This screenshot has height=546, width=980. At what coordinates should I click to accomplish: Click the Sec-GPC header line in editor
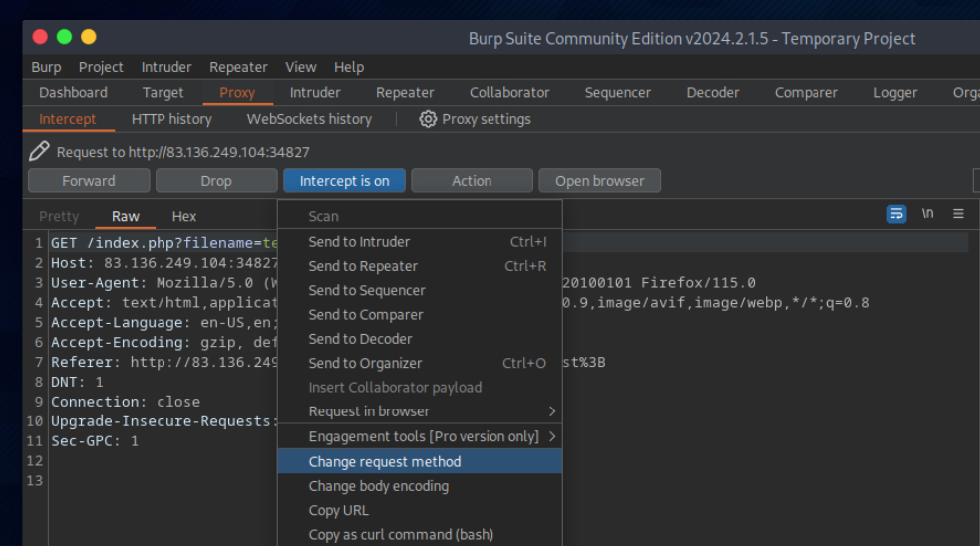(95, 440)
